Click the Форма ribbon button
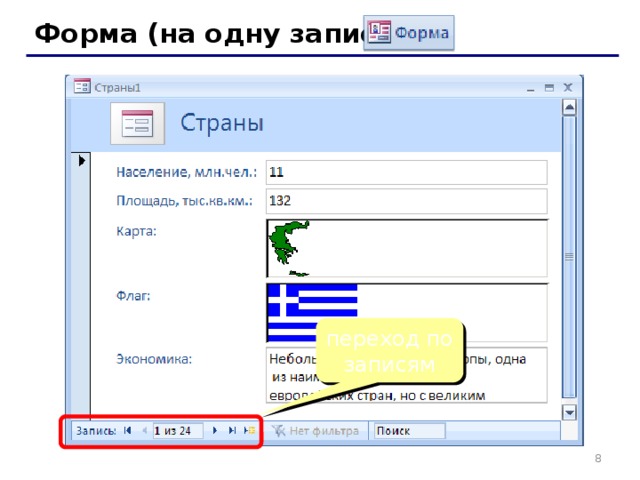The image size is (640, 480). tap(409, 33)
